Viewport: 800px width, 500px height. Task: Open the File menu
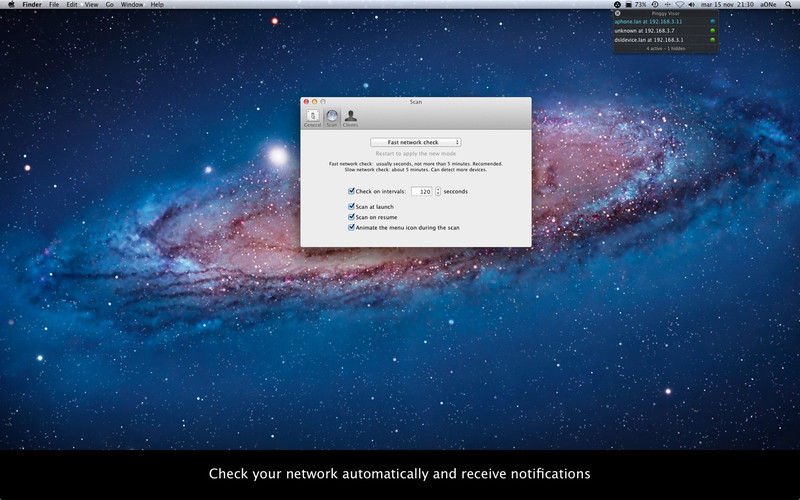click(x=54, y=5)
